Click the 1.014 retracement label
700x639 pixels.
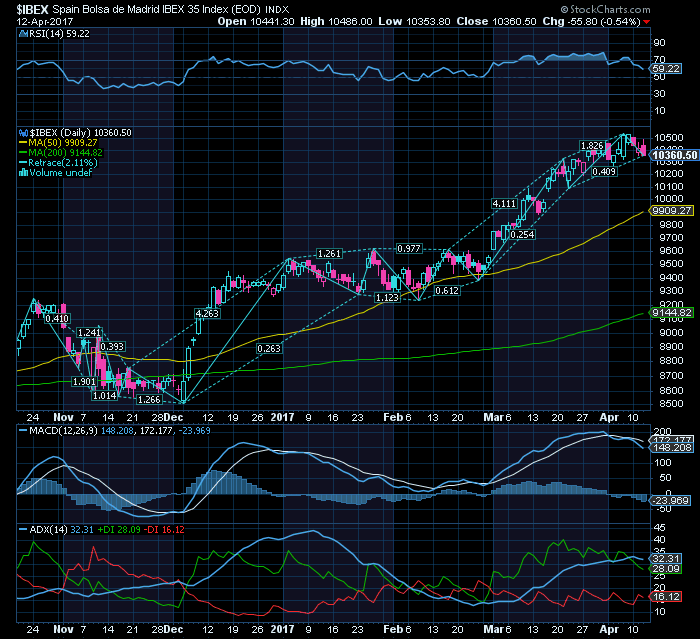(x=104, y=395)
